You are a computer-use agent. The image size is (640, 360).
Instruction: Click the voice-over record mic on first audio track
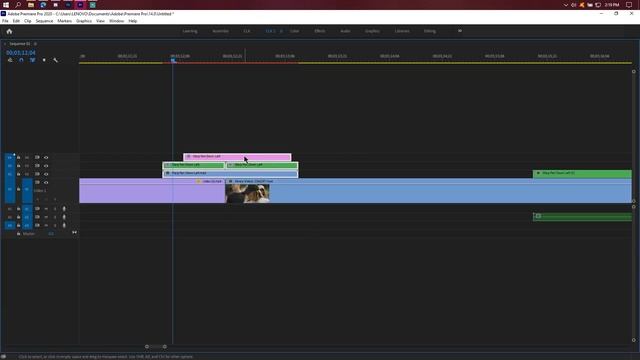[x=64, y=209]
